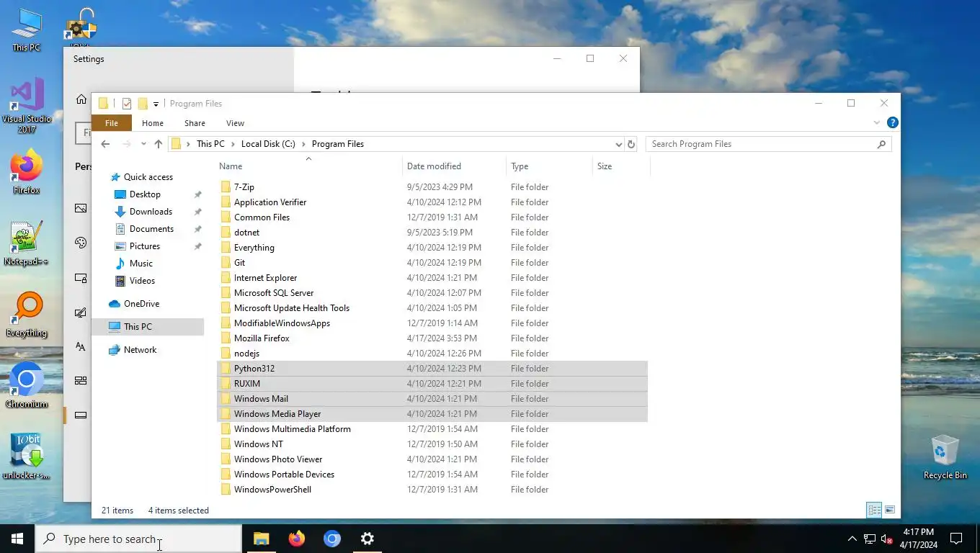This screenshot has width=980, height=553.
Task: Switch to the Home ribbon tab
Action: [153, 123]
